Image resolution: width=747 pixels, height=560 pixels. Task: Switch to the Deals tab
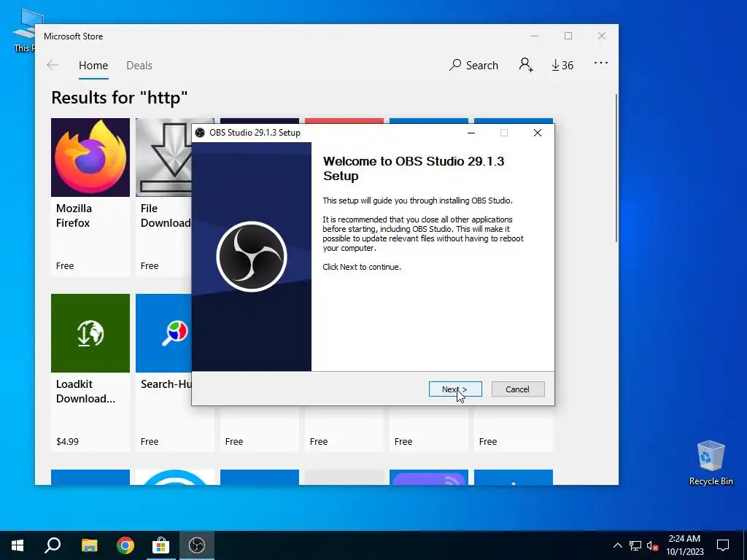point(139,66)
